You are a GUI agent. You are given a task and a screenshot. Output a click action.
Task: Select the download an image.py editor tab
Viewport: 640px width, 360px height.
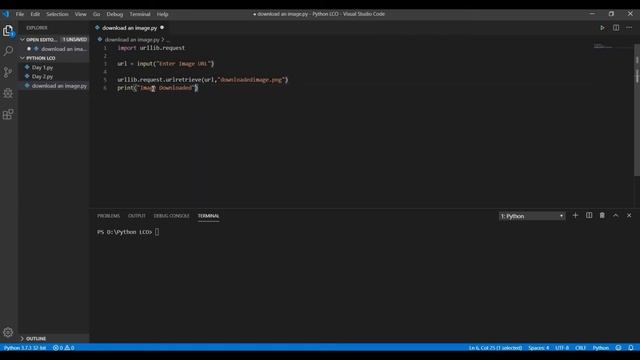[129, 28]
